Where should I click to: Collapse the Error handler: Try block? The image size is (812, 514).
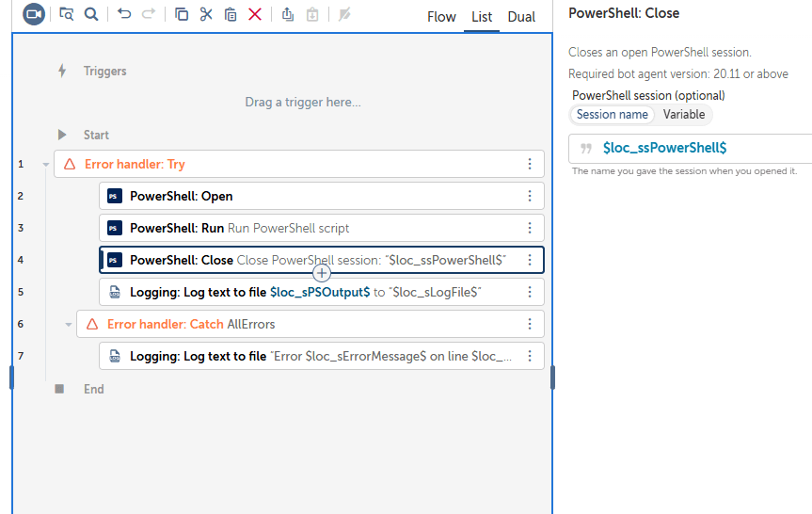click(x=45, y=165)
